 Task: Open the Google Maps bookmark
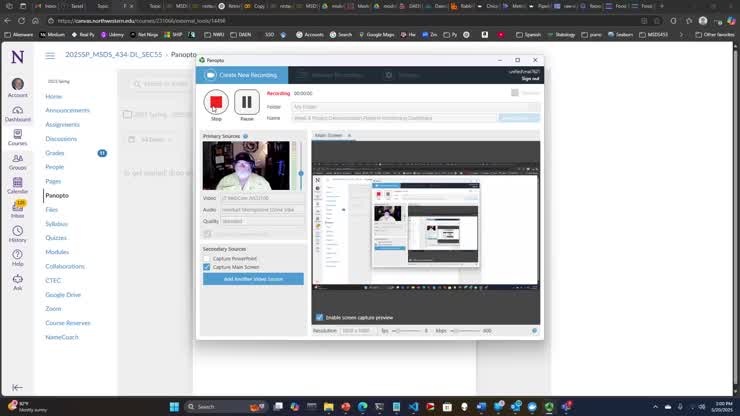point(378,34)
